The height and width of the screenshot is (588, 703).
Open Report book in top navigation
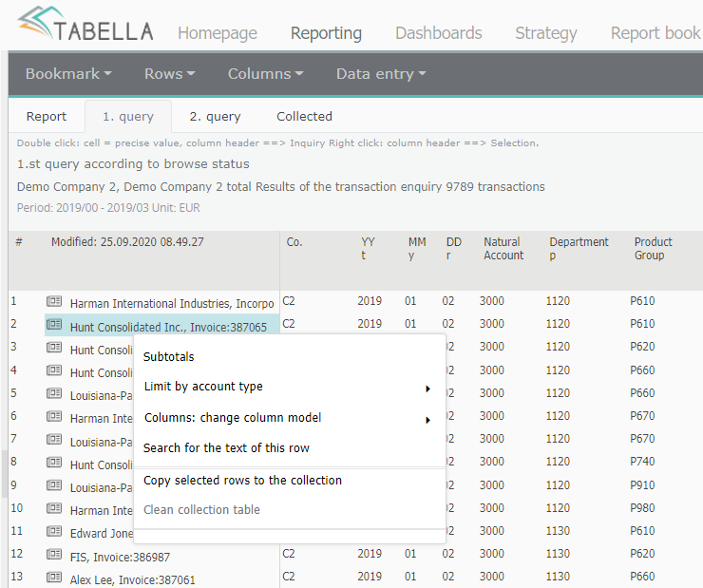click(655, 33)
